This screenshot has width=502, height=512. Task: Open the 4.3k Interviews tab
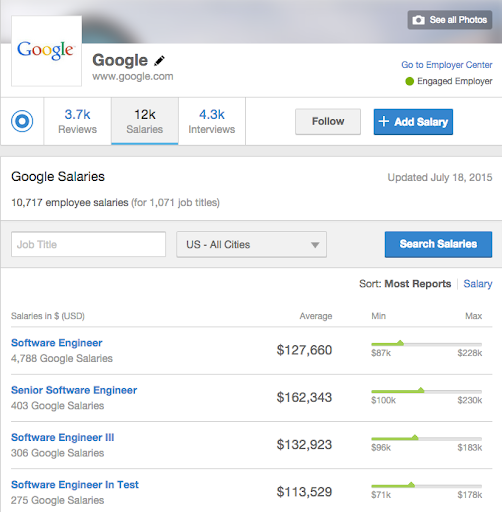[x=212, y=121]
